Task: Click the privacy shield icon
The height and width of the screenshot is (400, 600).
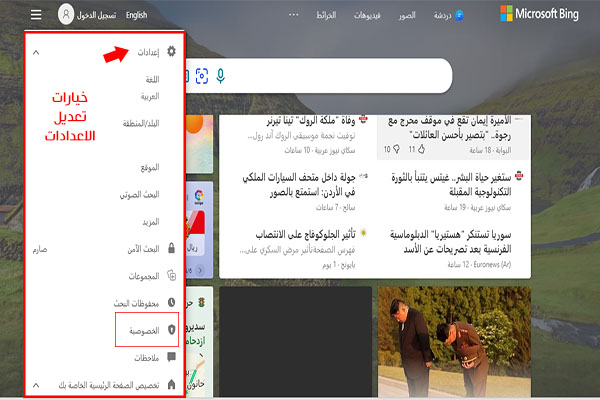Action: pyautogui.click(x=171, y=329)
